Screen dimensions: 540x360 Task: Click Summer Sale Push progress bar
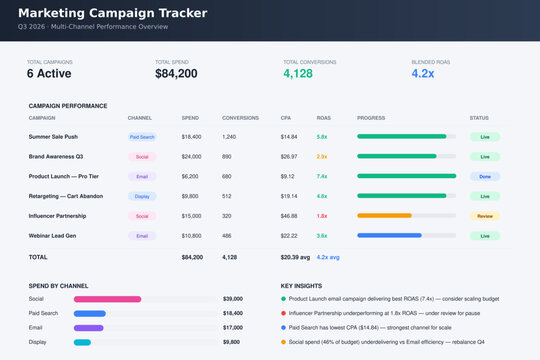point(407,136)
